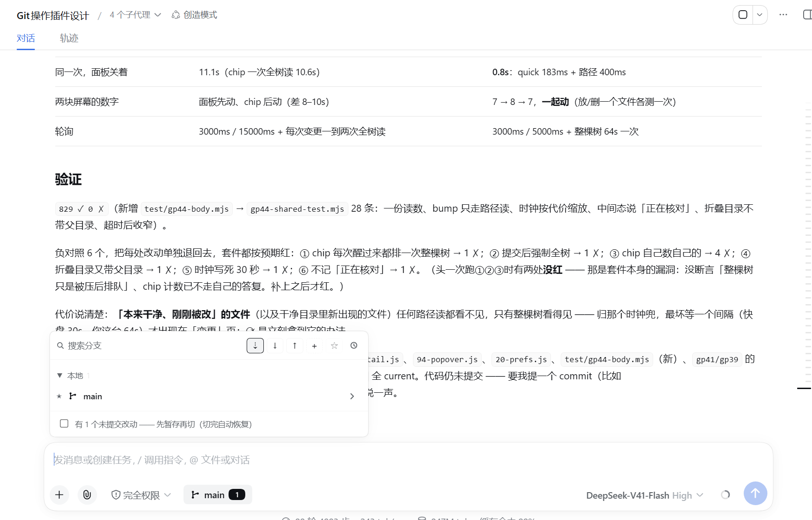Screen dimensions: 812x520
Task: Click the '829 ✓ 0 ✗' code chip
Action: [81, 209]
